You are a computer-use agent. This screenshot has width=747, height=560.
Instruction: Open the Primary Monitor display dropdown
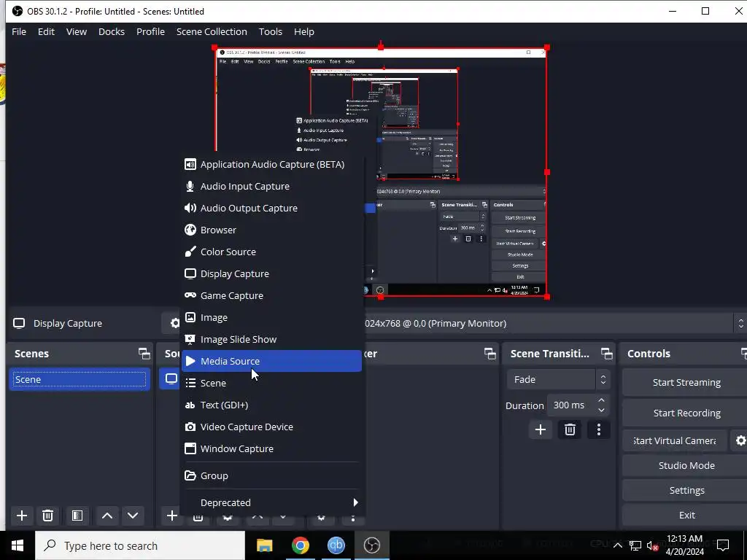point(554,323)
